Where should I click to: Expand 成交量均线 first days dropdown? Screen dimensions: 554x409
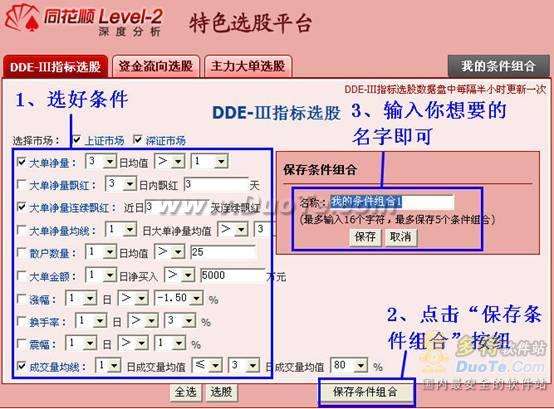point(108,366)
